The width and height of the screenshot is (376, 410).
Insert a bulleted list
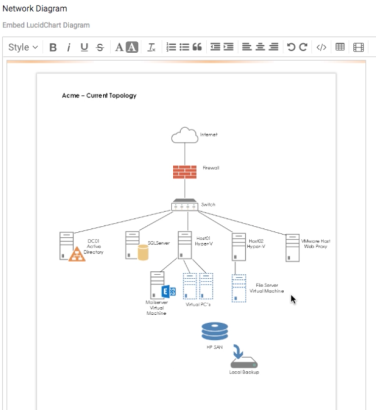click(184, 47)
